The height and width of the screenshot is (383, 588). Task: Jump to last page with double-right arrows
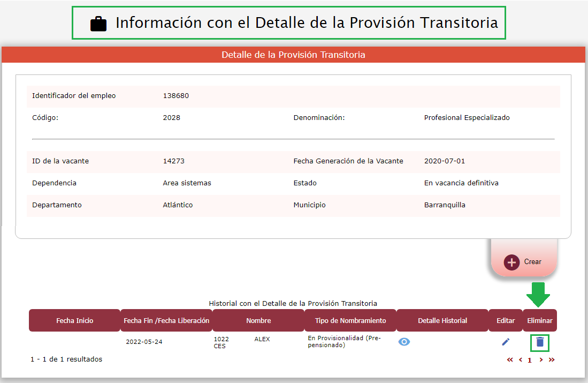552,360
